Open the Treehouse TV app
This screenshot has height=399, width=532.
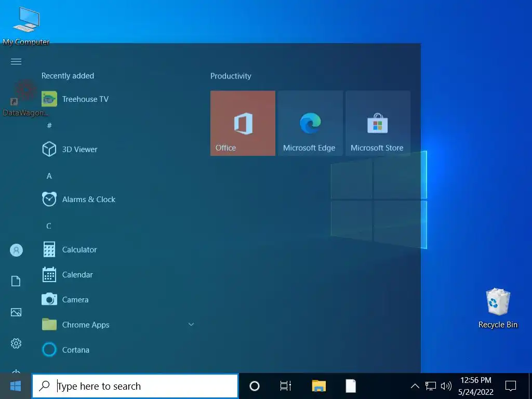(117, 99)
